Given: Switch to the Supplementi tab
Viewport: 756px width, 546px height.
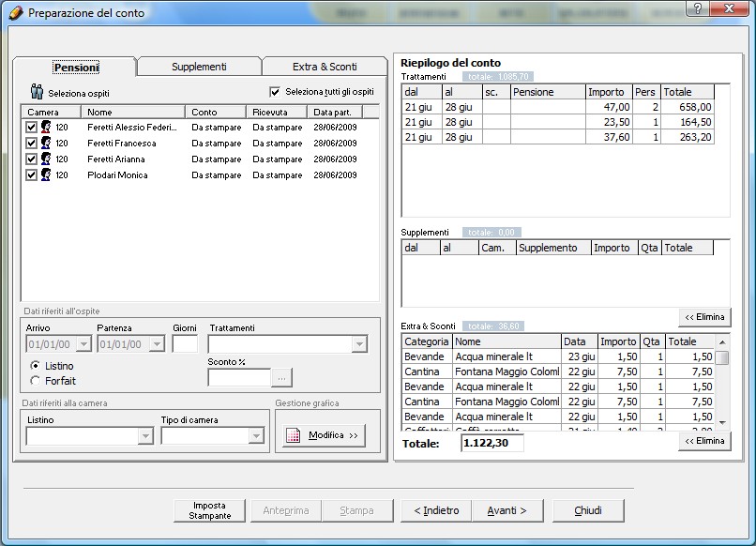Looking at the screenshot, I should 199,67.
